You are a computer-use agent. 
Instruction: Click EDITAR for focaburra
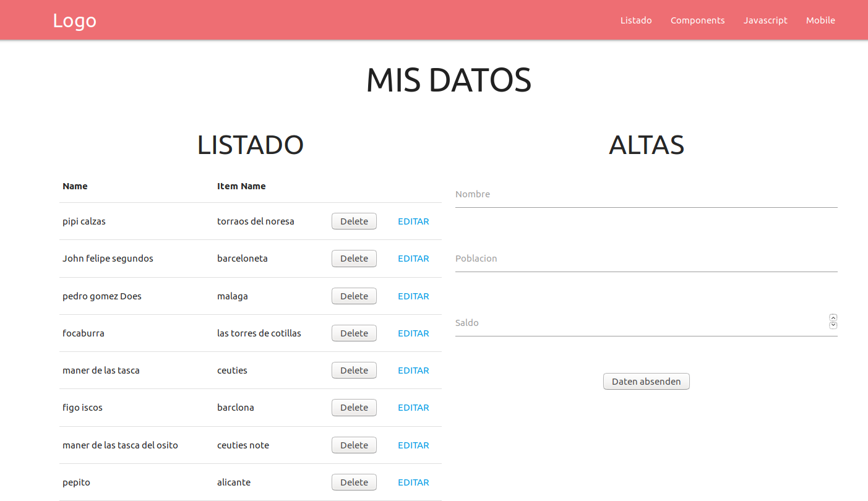click(x=413, y=333)
